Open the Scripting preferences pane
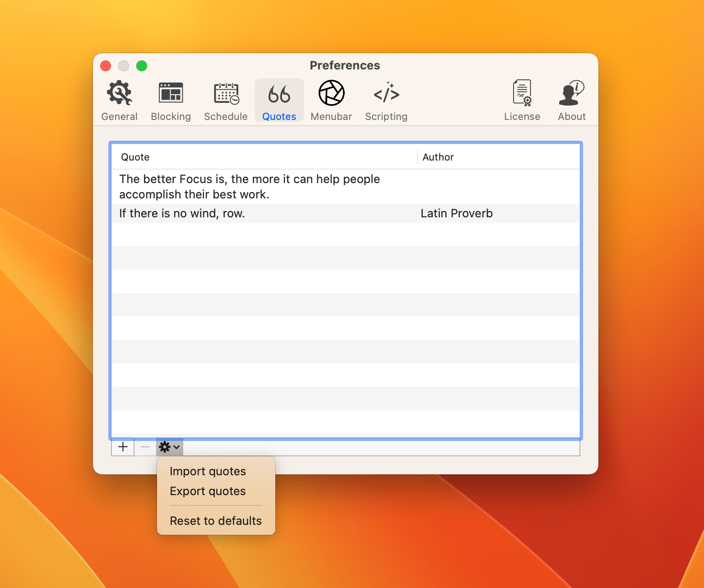Screen dimensions: 704x588 [x=386, y=101]
